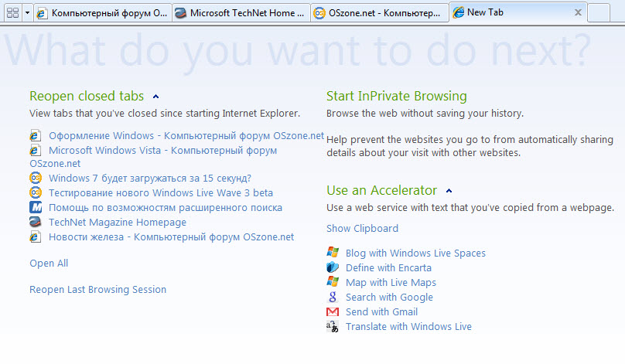
Task: Reopen TechNet Magazine Homepage link
Action: [118, 223]
